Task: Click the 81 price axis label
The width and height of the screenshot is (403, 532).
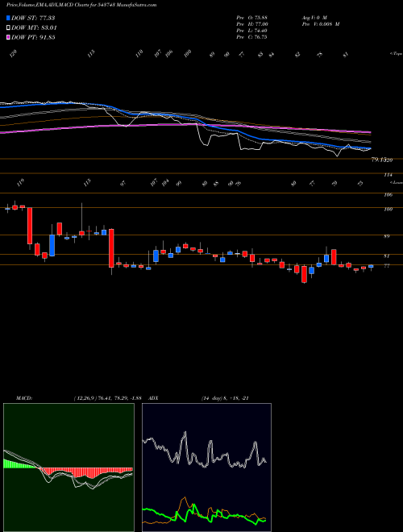Action: coord(387,256)
